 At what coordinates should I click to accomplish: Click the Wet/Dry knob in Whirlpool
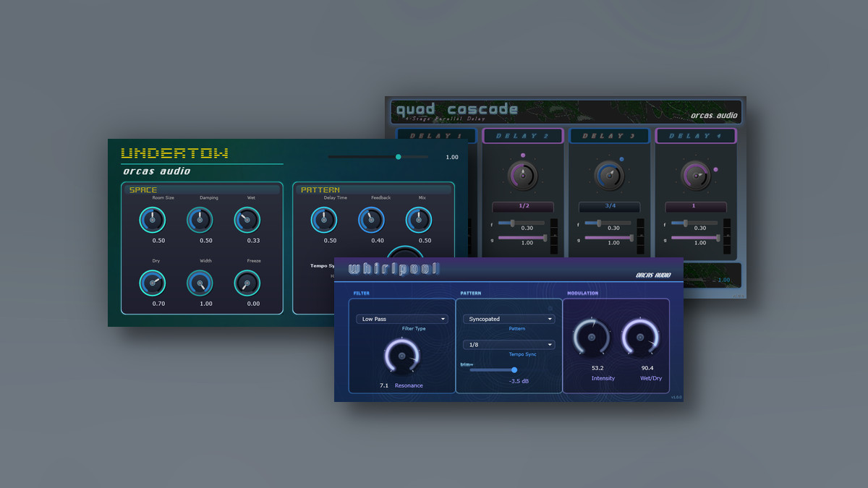coord(641,338)
